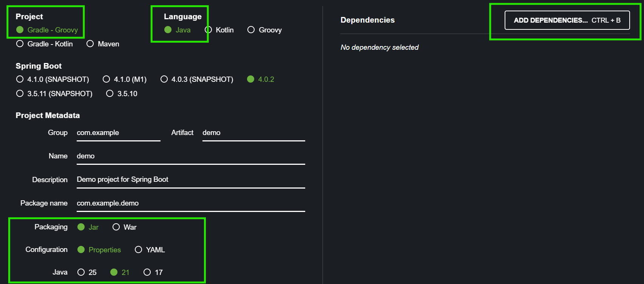This screenshot has height=284, width=644.
Task: Choose War packaging
Action: pyautogui.click(x=124, y=227)
